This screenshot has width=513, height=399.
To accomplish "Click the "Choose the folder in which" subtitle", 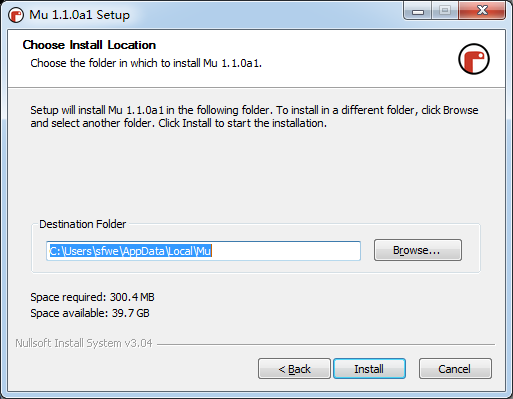I will point(146,63).
